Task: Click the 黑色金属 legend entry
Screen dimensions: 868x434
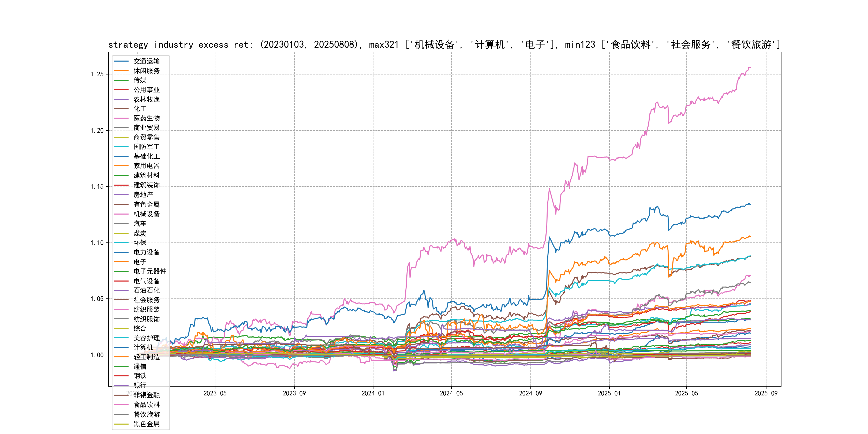Action: coord(146,424)
